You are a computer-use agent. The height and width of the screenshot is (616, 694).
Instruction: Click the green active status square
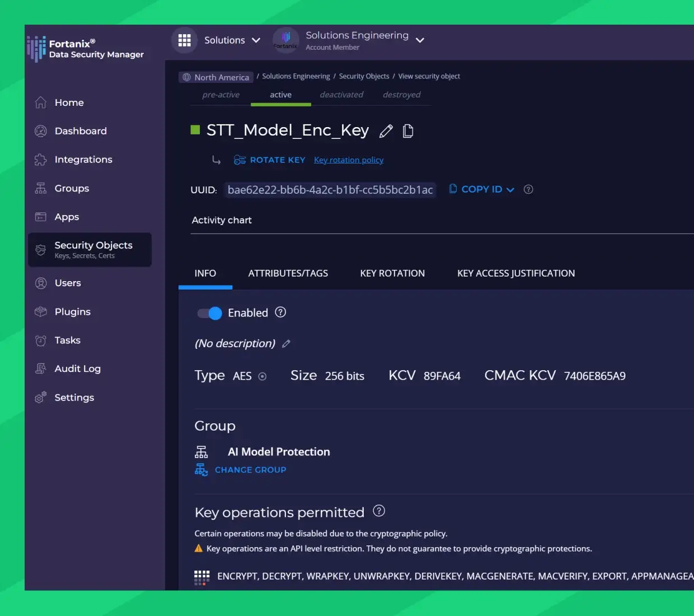195,130
